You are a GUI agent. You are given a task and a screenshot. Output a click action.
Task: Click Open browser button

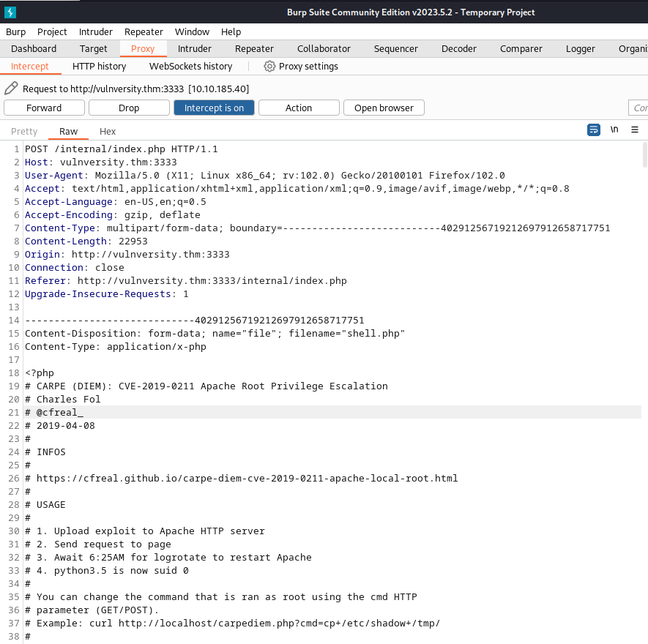[x=384, y=108]
